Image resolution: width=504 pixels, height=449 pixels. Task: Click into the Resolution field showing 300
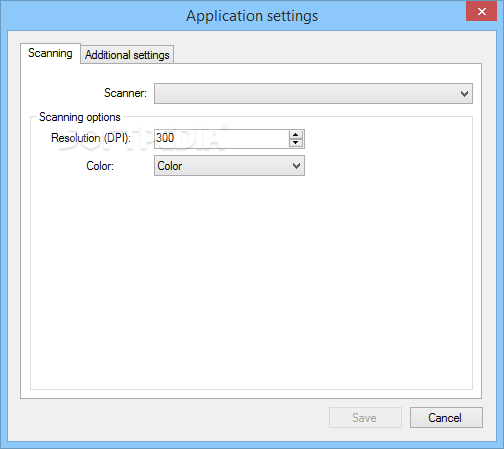pyautogui.click(x=222, y=138)
